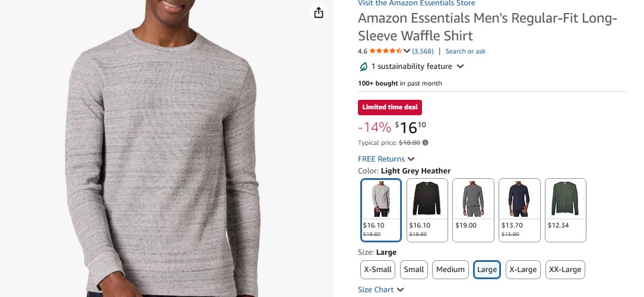Choose the $19.00 dark grey shirt swatch
Viewport: 644px width, 297px height.
click(x=474, y=210)
